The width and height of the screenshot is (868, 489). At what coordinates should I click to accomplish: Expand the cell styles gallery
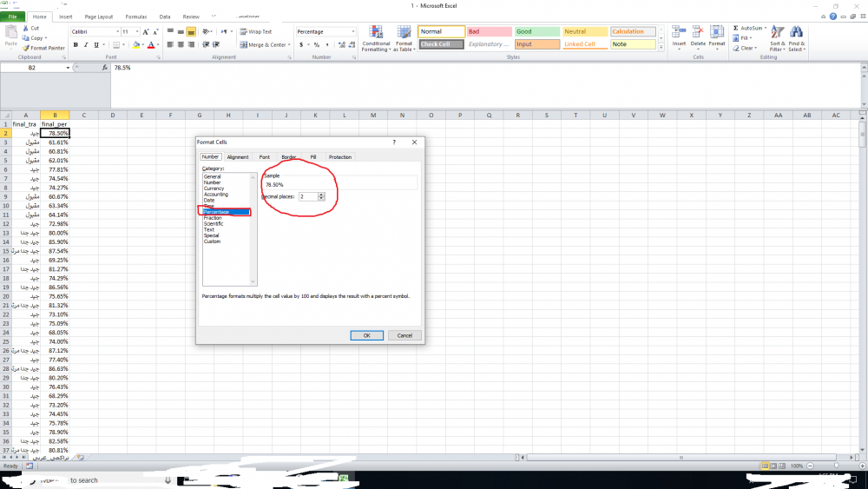tap(661, 48)
